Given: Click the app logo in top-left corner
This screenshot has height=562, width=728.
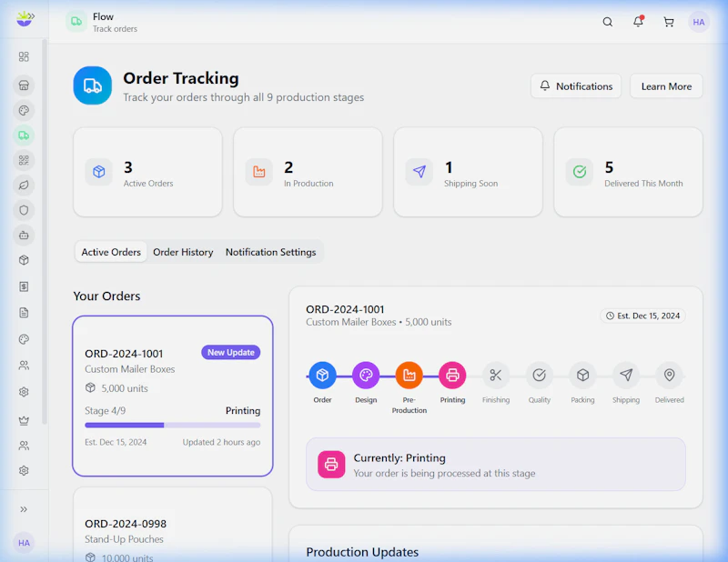Looking at the screenshot, I should point(25,19).
